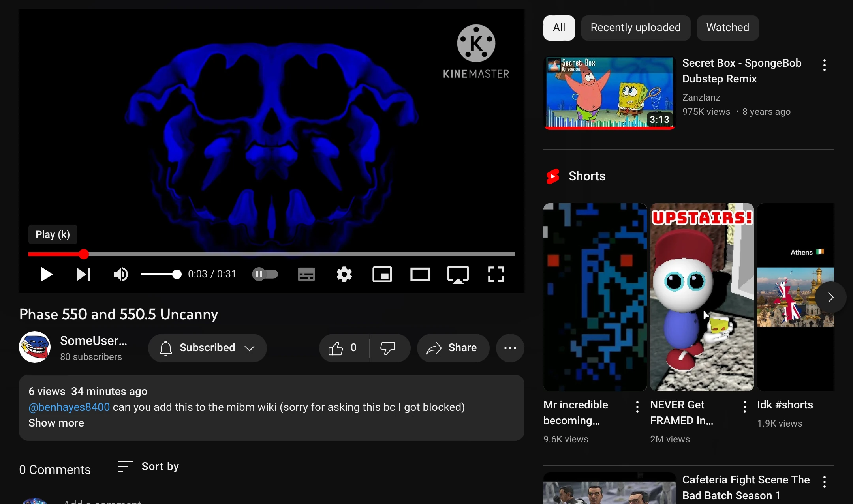Screen dimensions: 853x504
Task: Toggle the autoplay switch
Action: pos(265,274)
